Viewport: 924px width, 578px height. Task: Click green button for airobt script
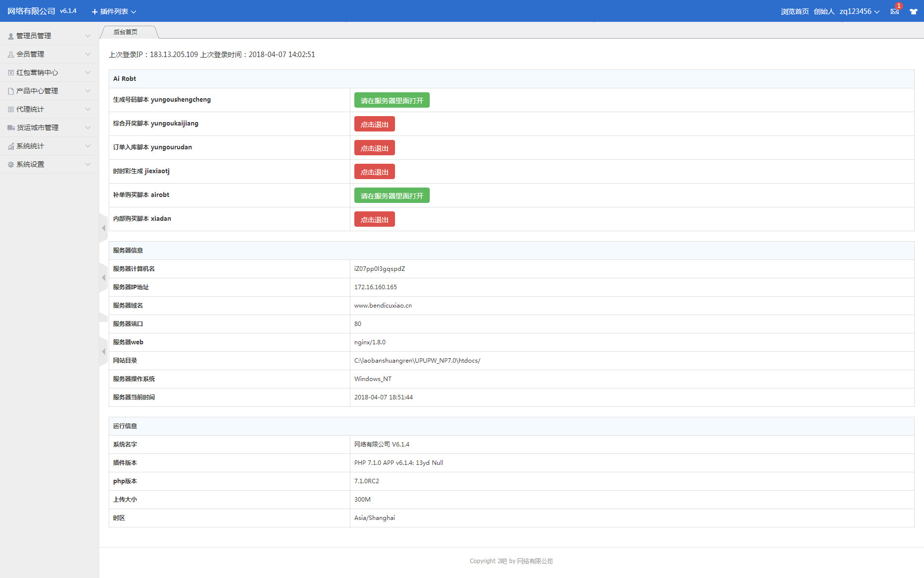(x=392, y=195)
